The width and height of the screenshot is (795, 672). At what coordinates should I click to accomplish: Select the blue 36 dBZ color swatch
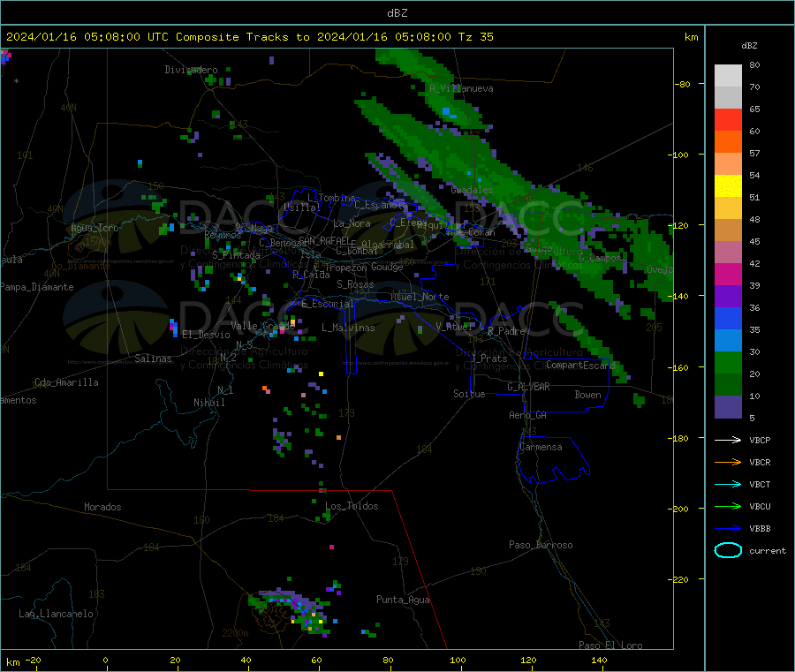pos(728,318)
